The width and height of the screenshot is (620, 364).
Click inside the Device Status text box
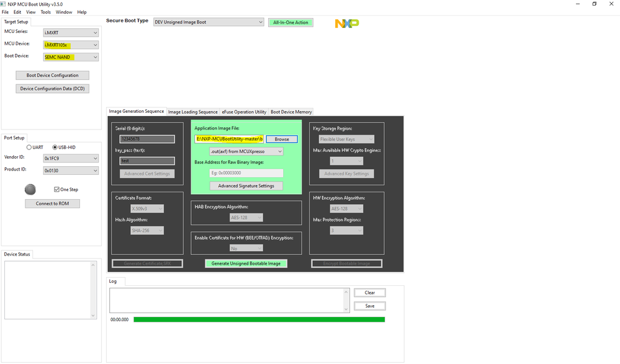(x=47, y=290)
